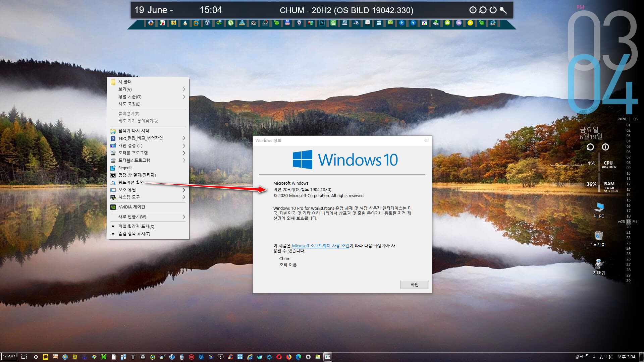Open File Explorer folder icon on taskbar
The height and width of the screenshot is (362, 644).
coord(318,357)
